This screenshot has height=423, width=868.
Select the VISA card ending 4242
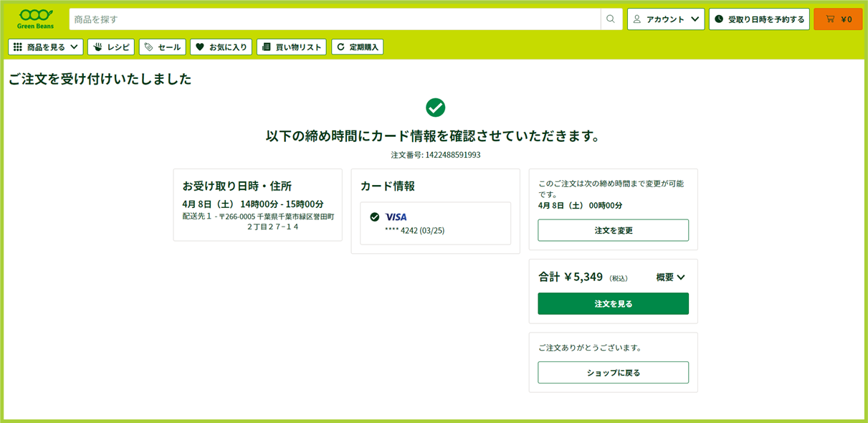coord(436,223)
